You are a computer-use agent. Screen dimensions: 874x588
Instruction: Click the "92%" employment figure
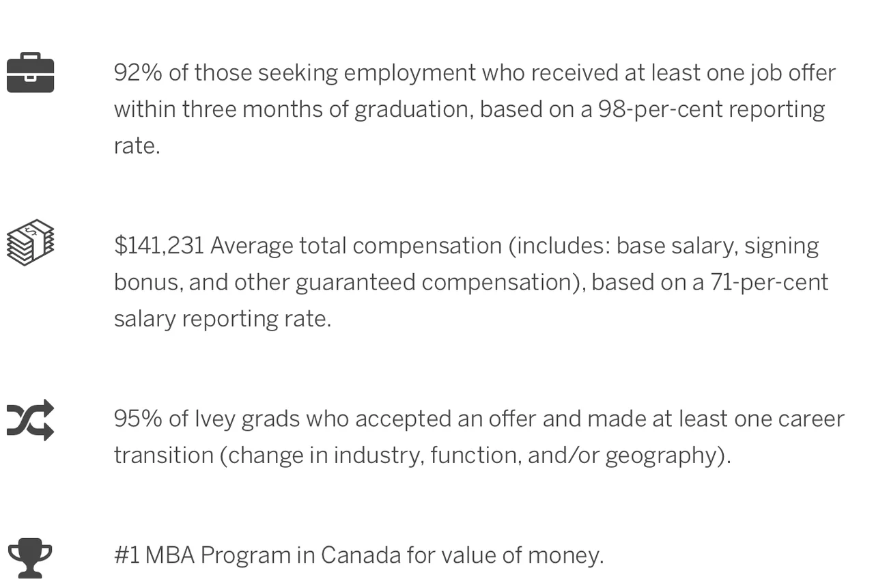(137, 72)
